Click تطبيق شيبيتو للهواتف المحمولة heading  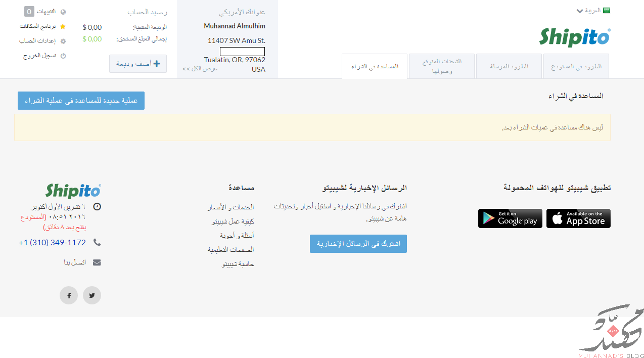[x=557, y=188]
